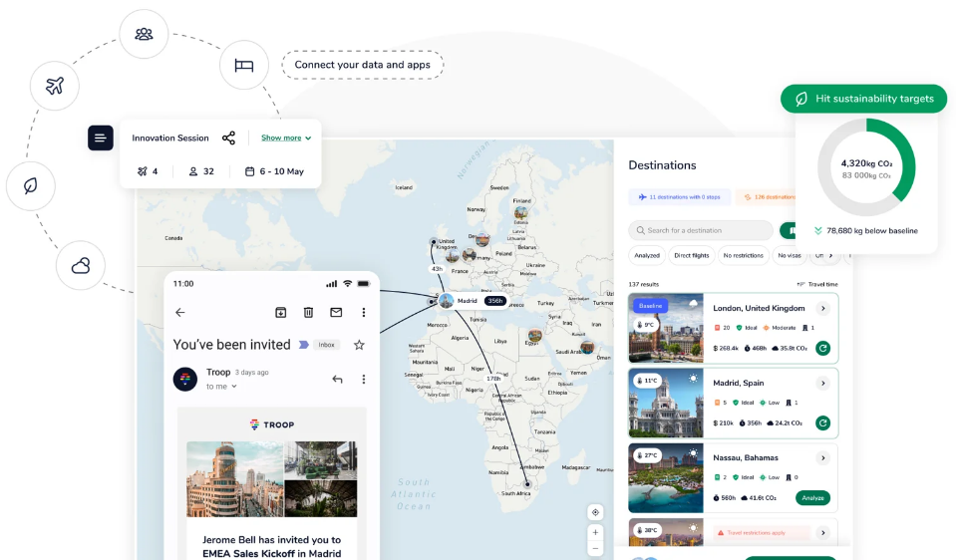This screenshot has height=560, width=956.
Task: Toggle the No restrictions filter chip
Action: click(x=743, y=255)
